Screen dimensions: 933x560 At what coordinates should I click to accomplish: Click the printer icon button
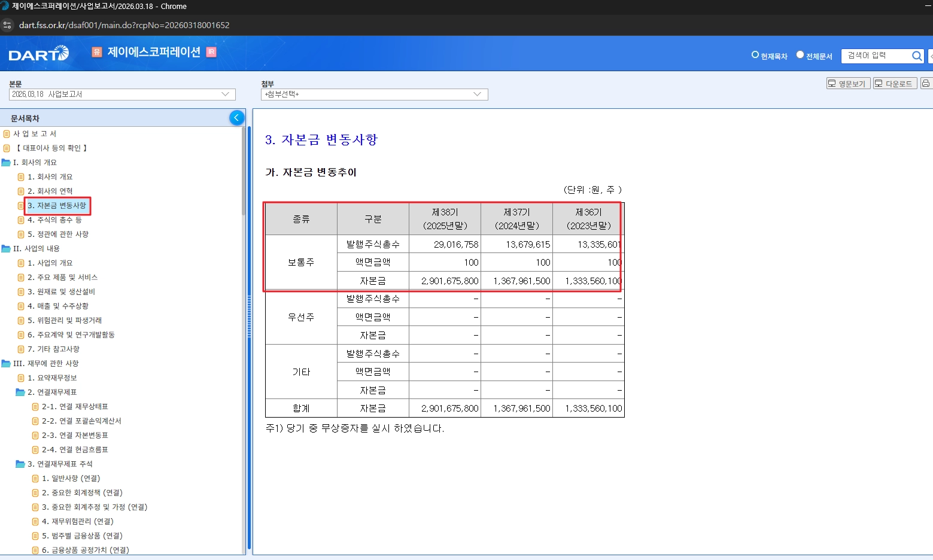[x=926, y=83]
